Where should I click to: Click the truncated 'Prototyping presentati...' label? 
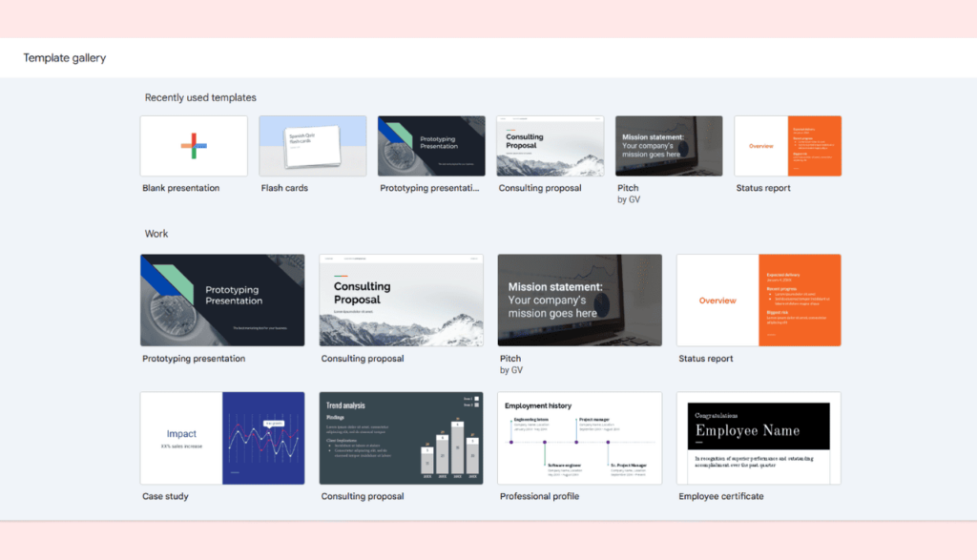429,188
